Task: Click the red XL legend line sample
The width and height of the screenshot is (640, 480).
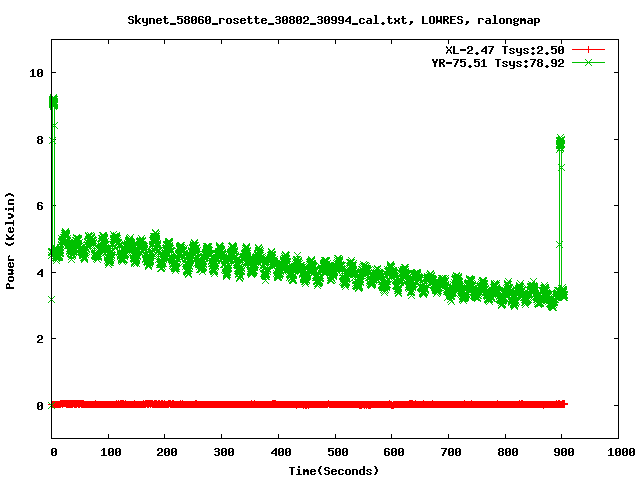Action: (588, 50)
